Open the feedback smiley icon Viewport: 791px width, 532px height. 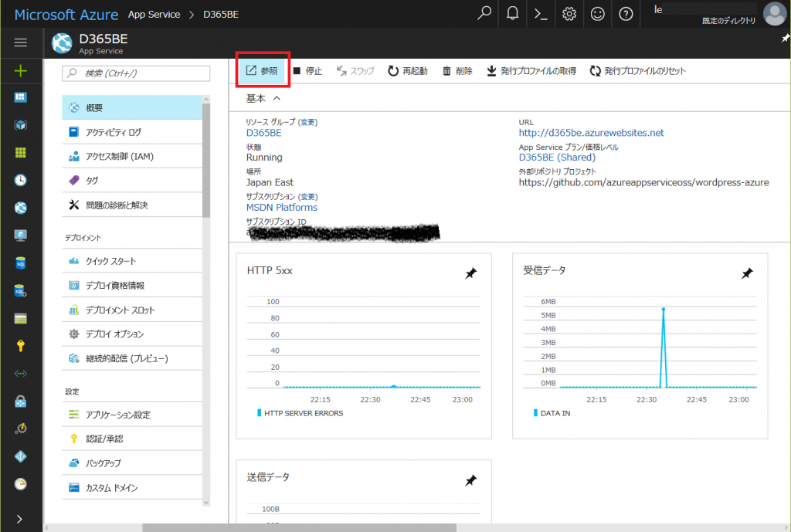[597, 14]
